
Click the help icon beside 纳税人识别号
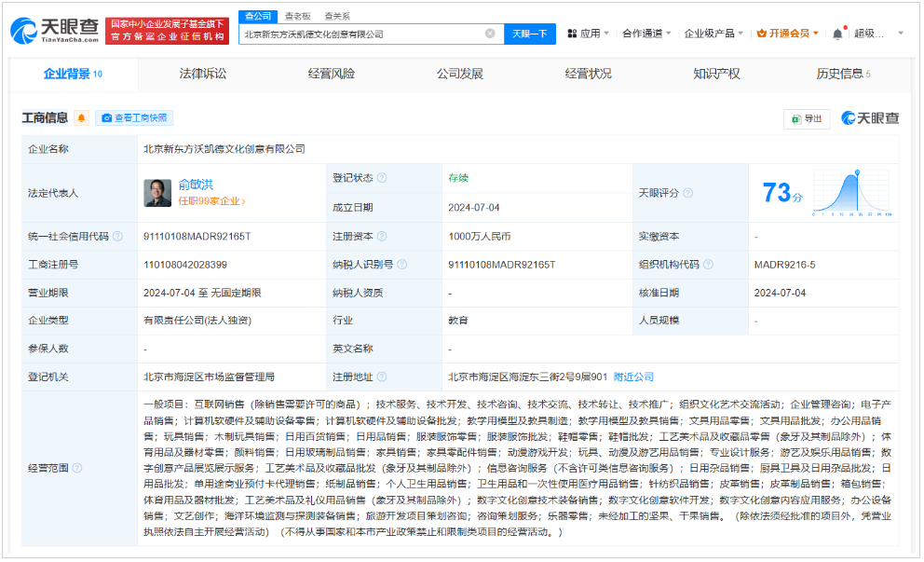pos(401,265)
